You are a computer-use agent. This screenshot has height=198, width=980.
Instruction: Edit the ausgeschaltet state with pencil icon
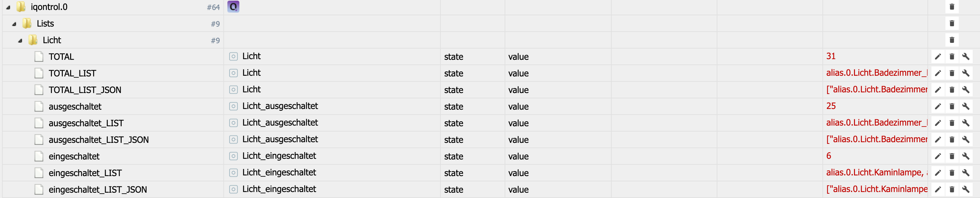point(938,106)
